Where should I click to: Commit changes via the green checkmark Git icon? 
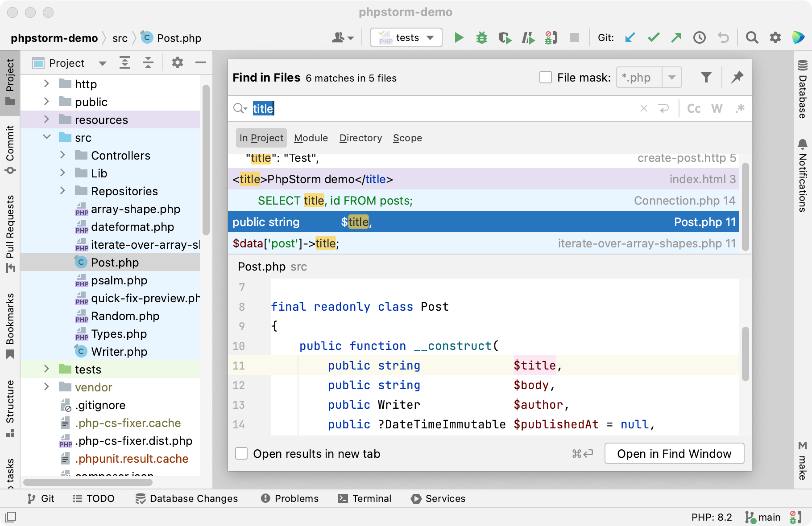click(x=653, y=37)
